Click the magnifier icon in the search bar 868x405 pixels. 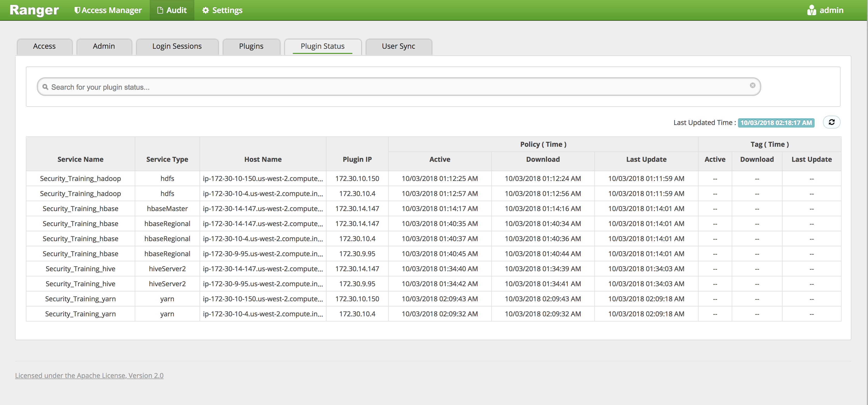click(x=45, y=87)
